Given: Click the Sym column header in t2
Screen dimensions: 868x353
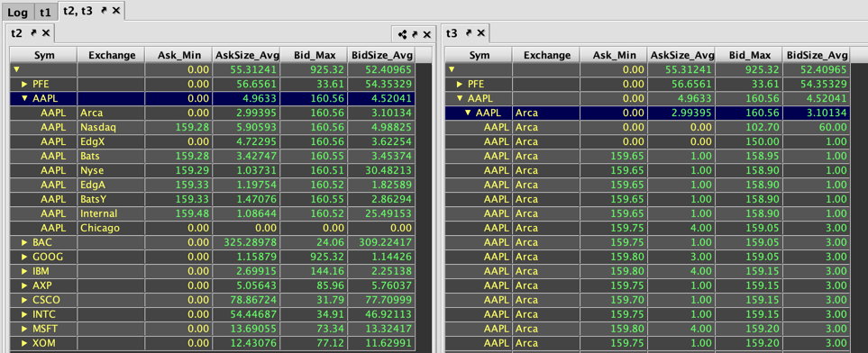Looking at the screenshot, I should tap(44, 55).
